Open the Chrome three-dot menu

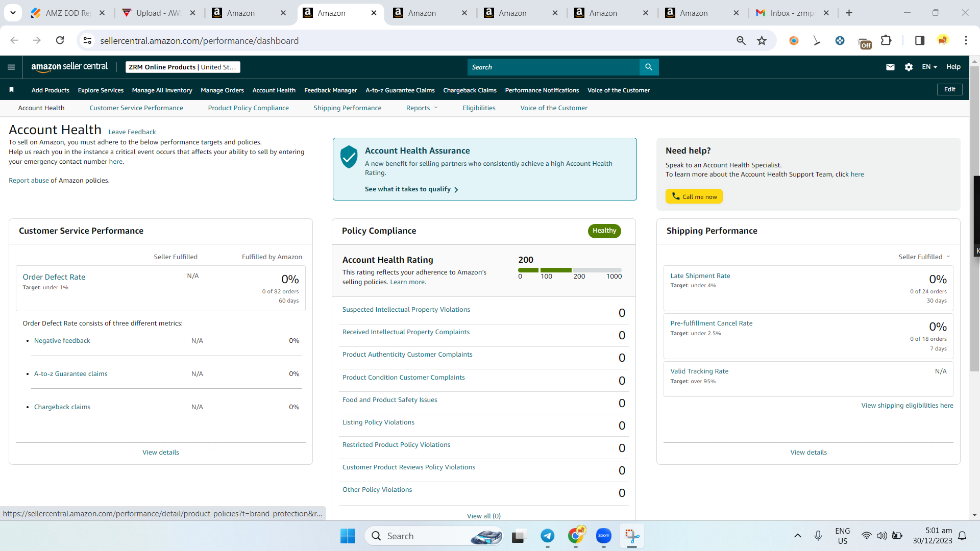click(966, 40)
